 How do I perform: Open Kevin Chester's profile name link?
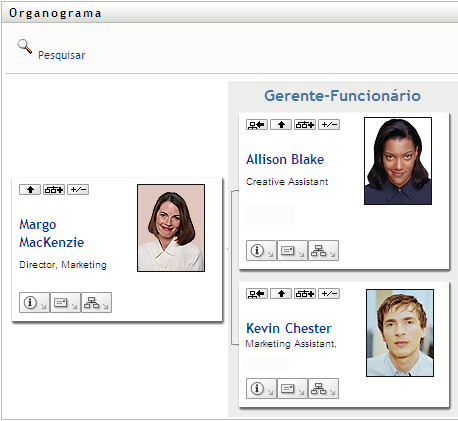tap(289, 328)
